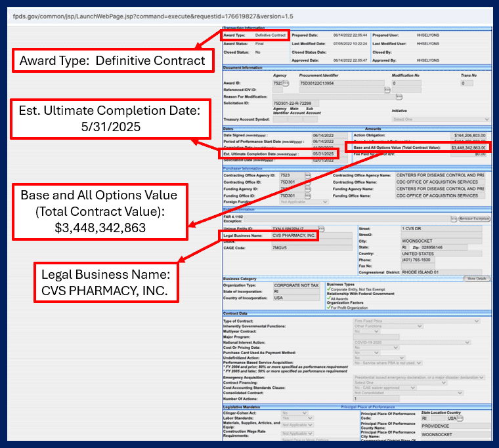This screenshot has width=499, height=448.
Task: Click the Zip field 028956146
Action: point(444,247)
